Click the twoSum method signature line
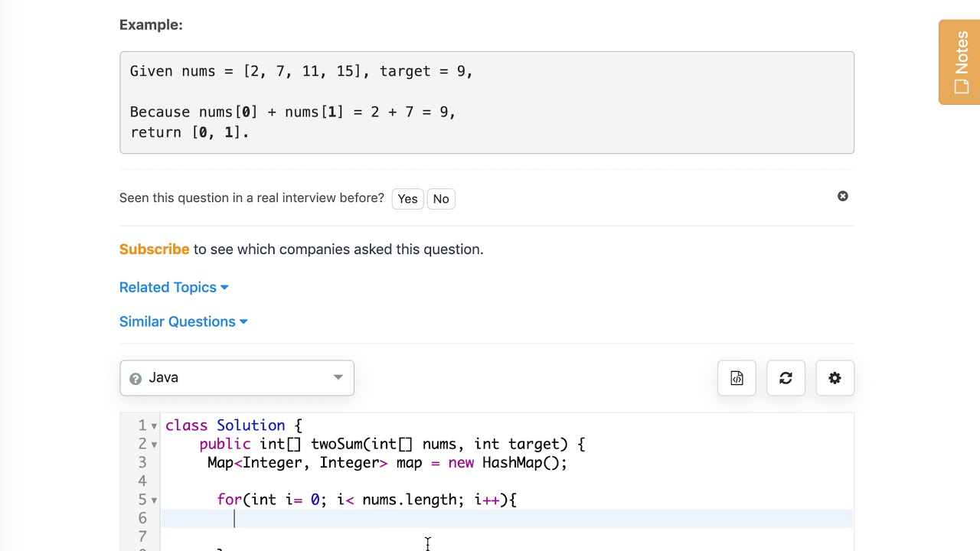The image size is (980, 551). pyautogui.click(x=392, y=444)
